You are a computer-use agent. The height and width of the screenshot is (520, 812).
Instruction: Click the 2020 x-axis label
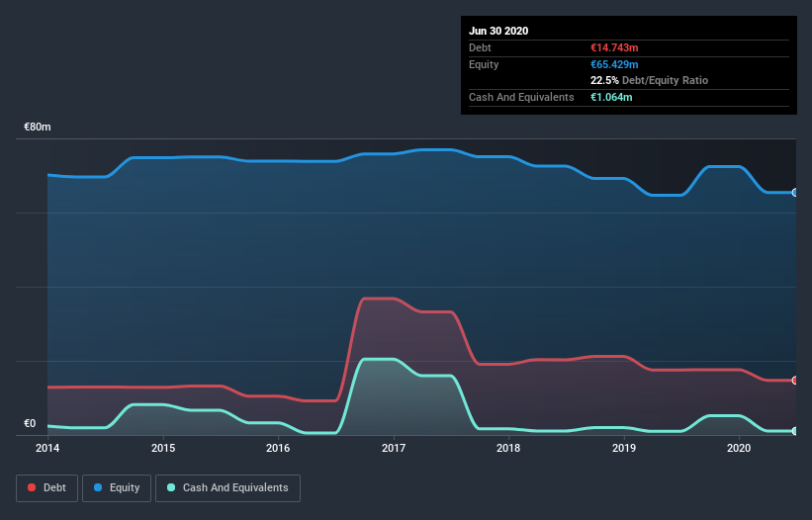739,448
